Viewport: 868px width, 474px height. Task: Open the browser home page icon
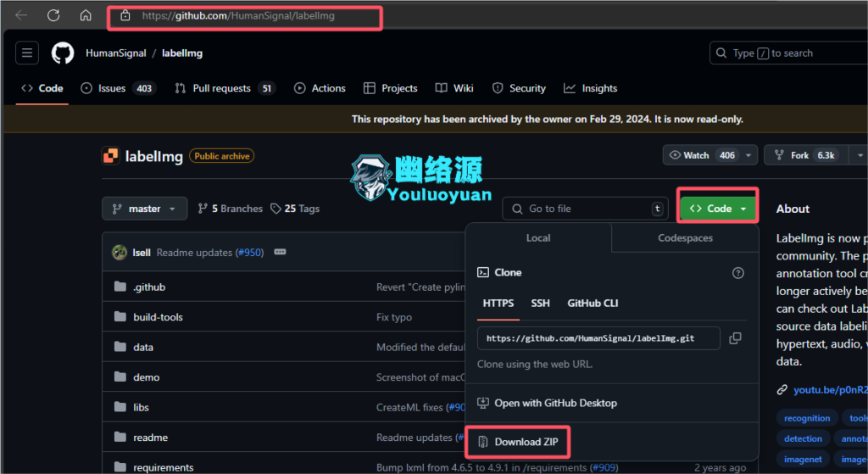pos(86,15)
